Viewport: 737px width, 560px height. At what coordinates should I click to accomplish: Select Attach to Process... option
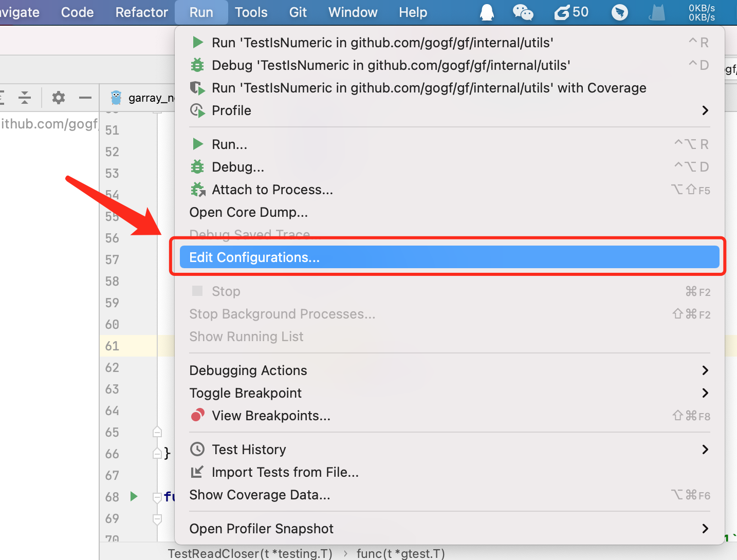tap(272, 190)
